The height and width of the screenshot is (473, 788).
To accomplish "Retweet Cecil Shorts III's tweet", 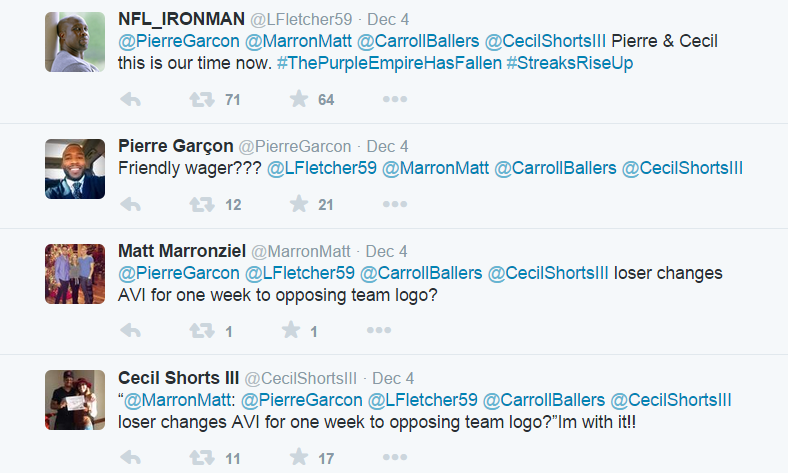I will [202, 457].
